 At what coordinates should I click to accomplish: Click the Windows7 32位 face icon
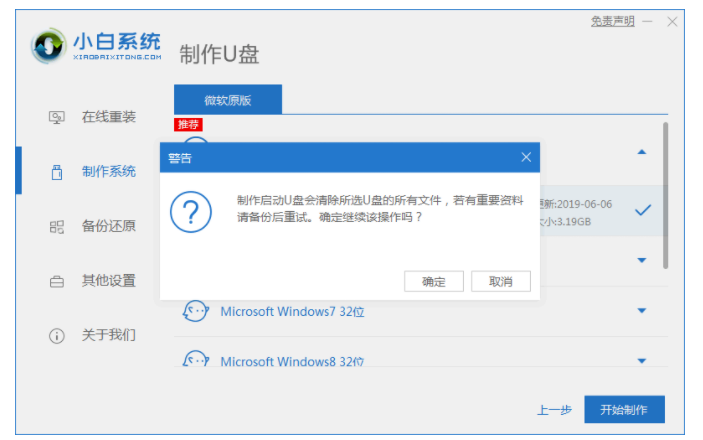[195, 311]
